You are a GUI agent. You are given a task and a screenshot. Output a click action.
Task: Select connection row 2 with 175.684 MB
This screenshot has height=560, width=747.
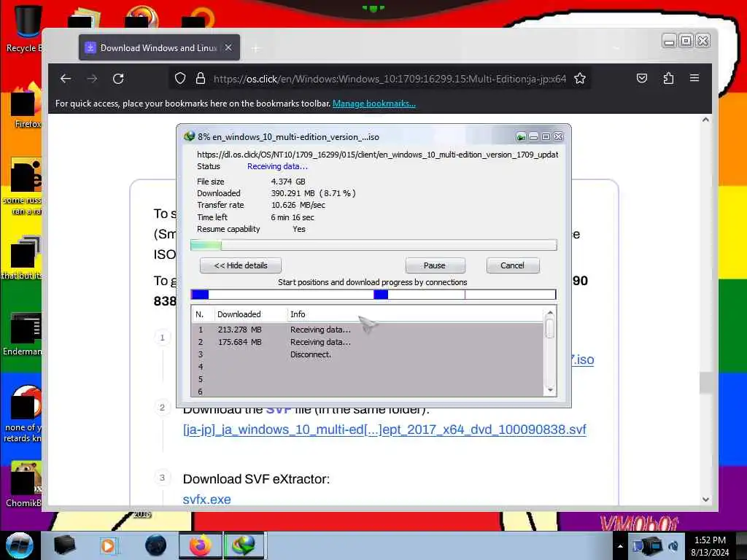coord(368,342)
